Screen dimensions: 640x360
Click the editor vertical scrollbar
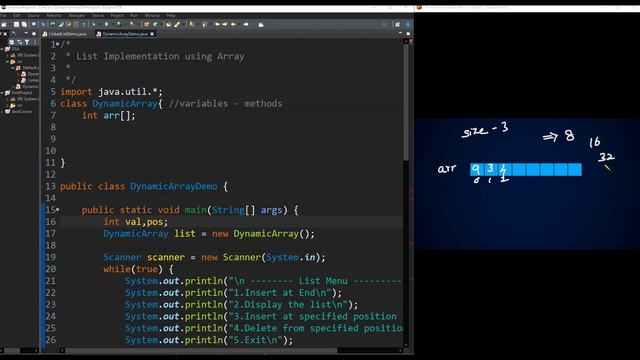[x=406, y=102]
